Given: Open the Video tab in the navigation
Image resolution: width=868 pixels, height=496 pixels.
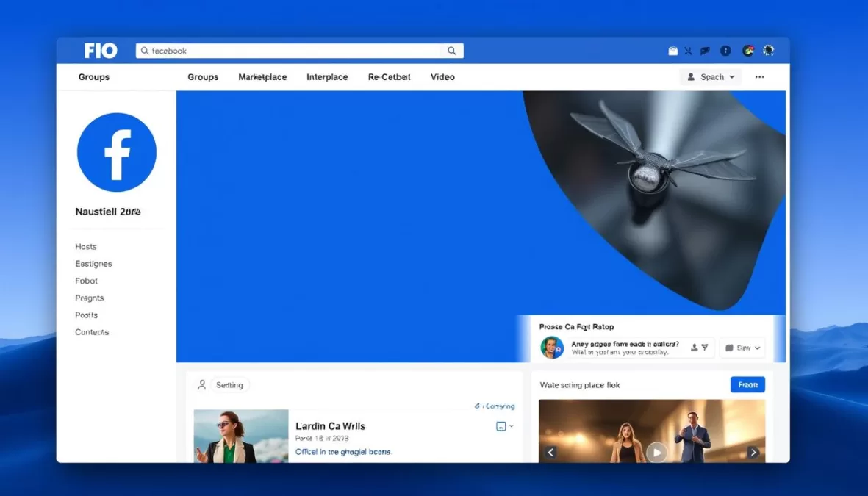Looking at the screenshot, I should click(442, 76).
